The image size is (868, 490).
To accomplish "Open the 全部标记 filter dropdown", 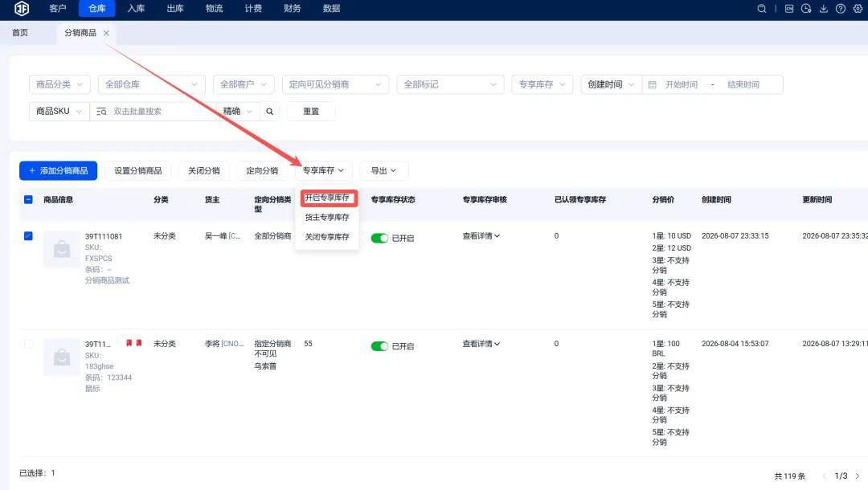I will [450, 84].
